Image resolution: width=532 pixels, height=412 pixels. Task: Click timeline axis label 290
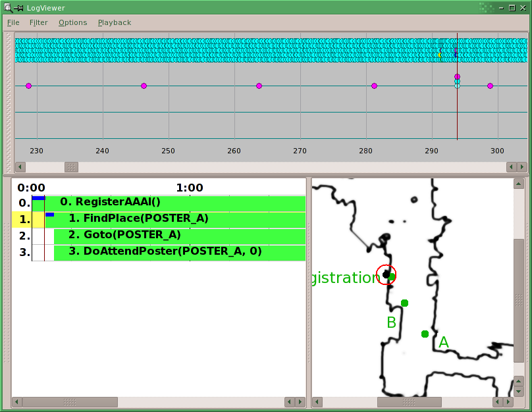coord(431,151)
